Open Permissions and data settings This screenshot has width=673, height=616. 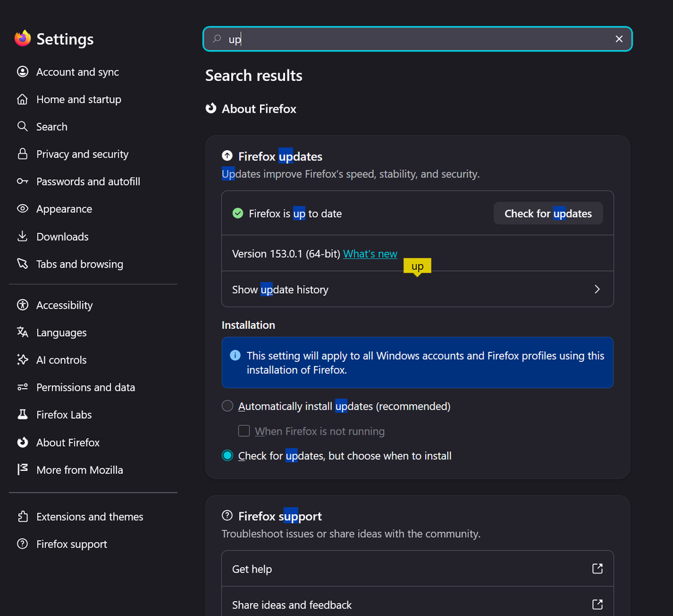[x=86, y=388]
